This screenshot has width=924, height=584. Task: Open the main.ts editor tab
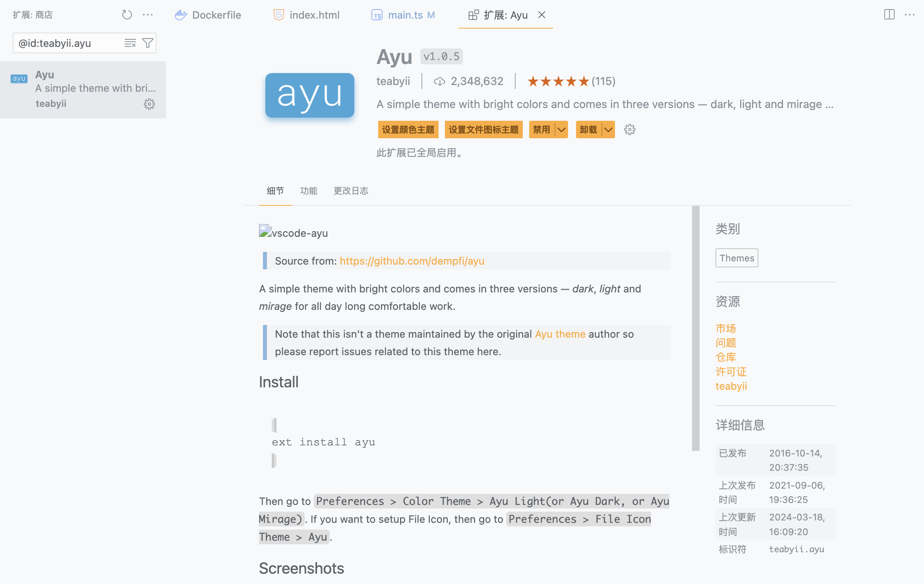[404, 15]
